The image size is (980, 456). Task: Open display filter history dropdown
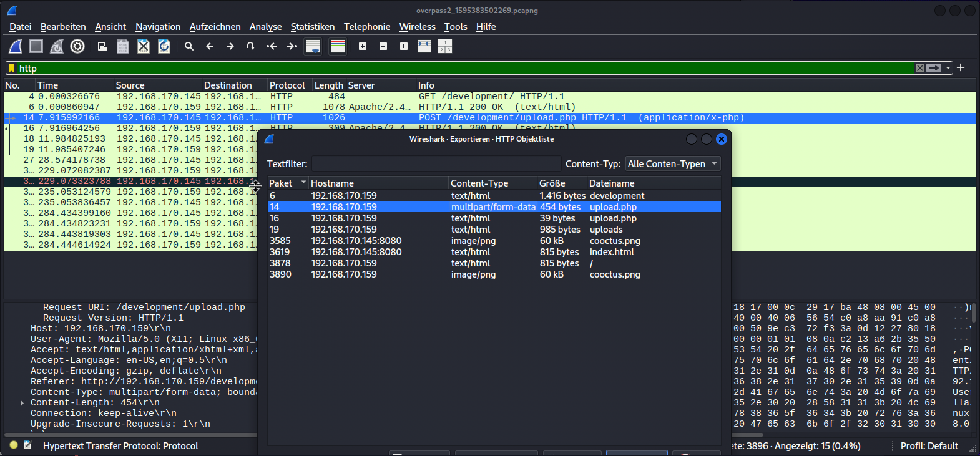pyautogui.click(x=948, y=68)
